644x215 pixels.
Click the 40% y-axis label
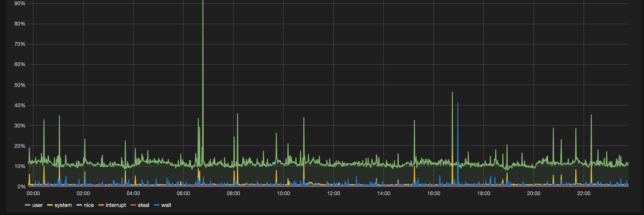pos(20,105)
